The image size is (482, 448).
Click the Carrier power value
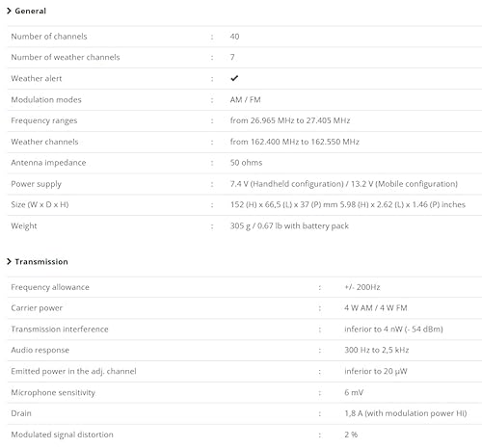(376, 308)
